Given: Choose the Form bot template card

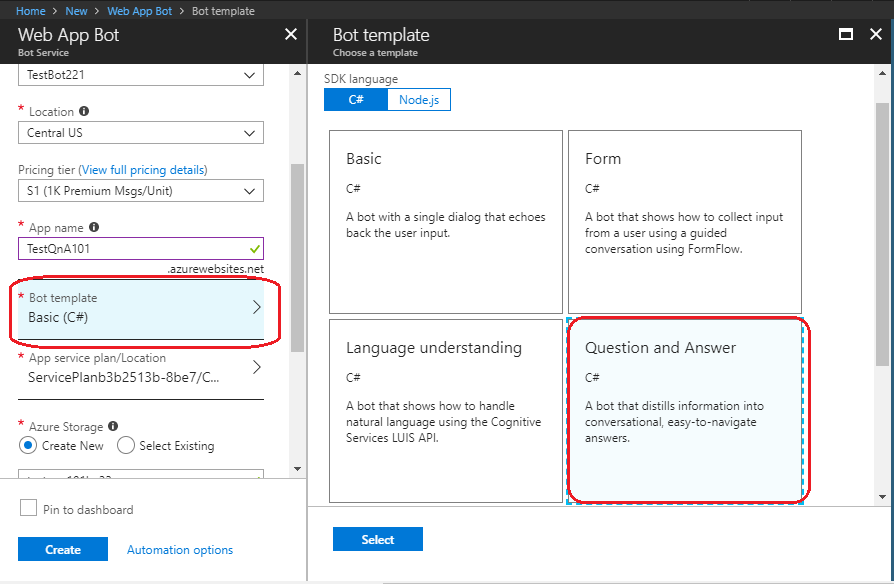Looking at the screenshot, I should [685, 222].
